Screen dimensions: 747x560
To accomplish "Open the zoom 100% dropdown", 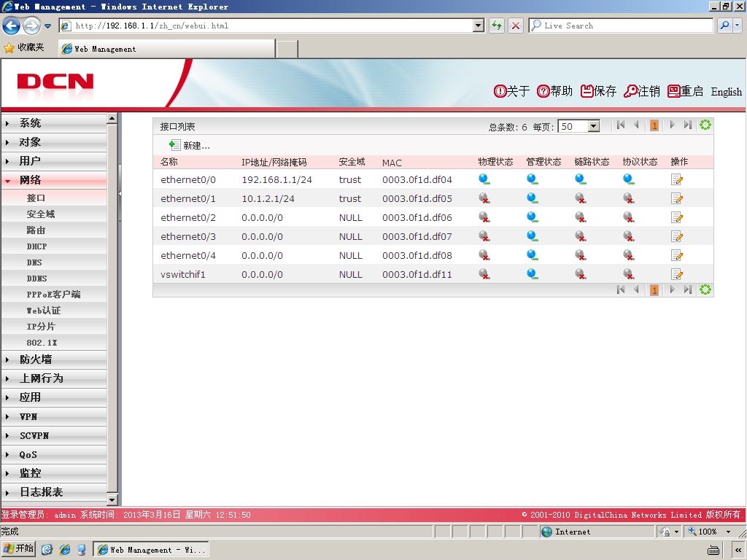I will (729, 532).
